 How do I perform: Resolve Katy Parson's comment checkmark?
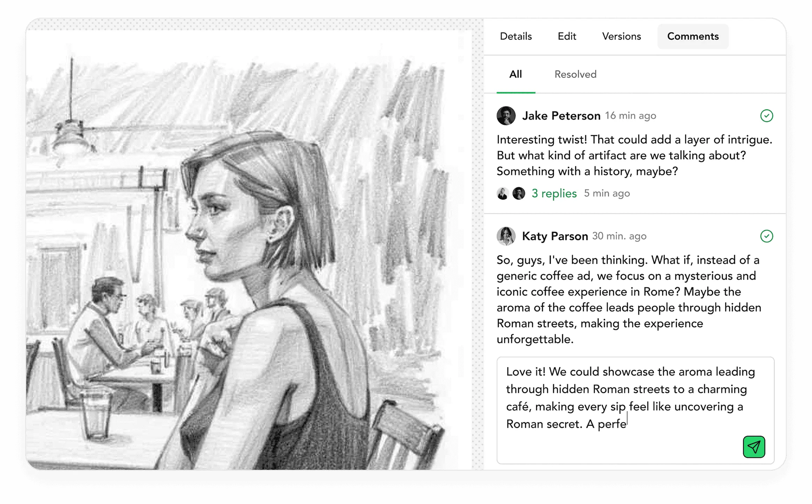pos(766,236)
